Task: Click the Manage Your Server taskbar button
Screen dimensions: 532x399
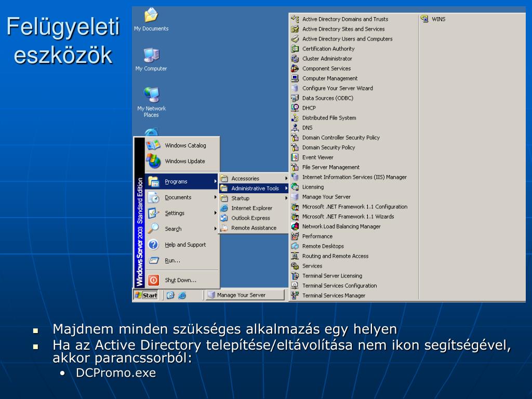Action: (x=245, y=295)
